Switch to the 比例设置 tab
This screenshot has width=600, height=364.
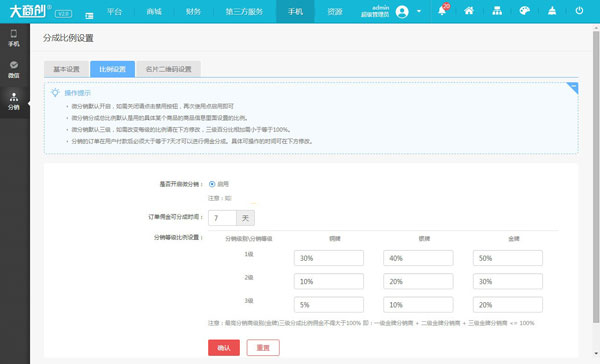[112, 69]
